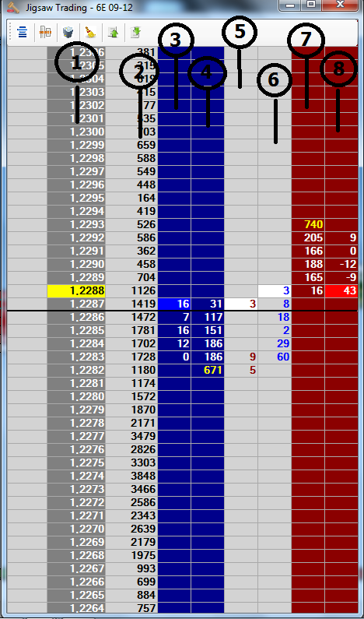Close the Jigsaw Trading window
The image size is (364, 619).
coord(341,5)
